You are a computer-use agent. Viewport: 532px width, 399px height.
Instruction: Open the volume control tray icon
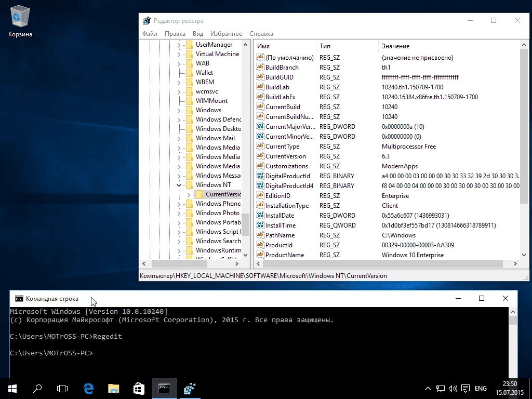click(453, 389)
